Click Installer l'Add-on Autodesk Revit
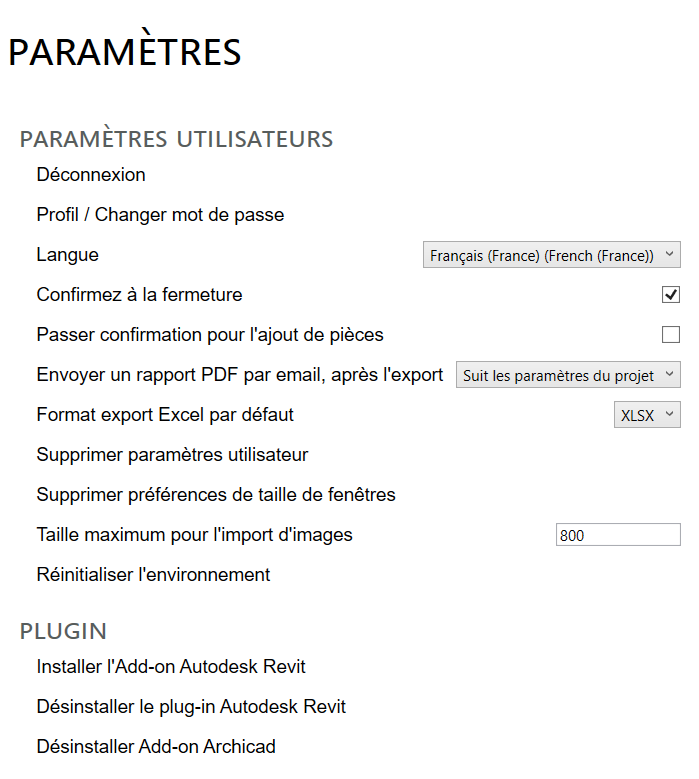 pyautogui.click(x=171, y=667)
